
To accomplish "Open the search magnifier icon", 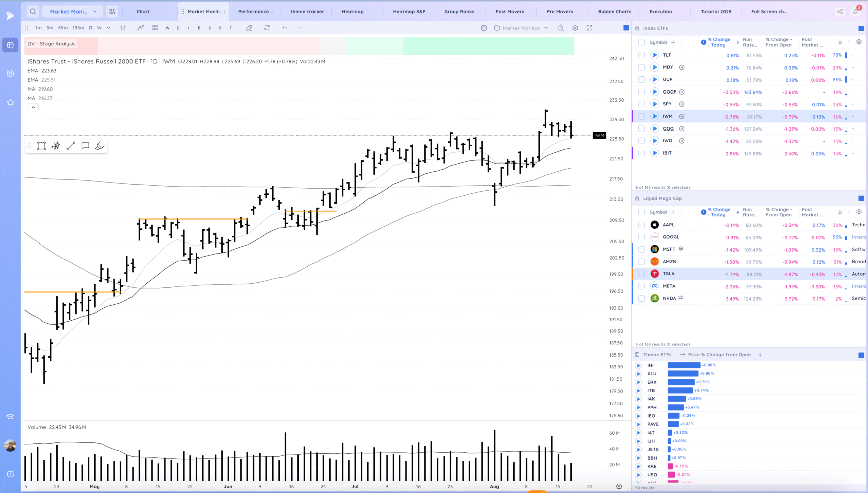I will (x=33, y=12).
